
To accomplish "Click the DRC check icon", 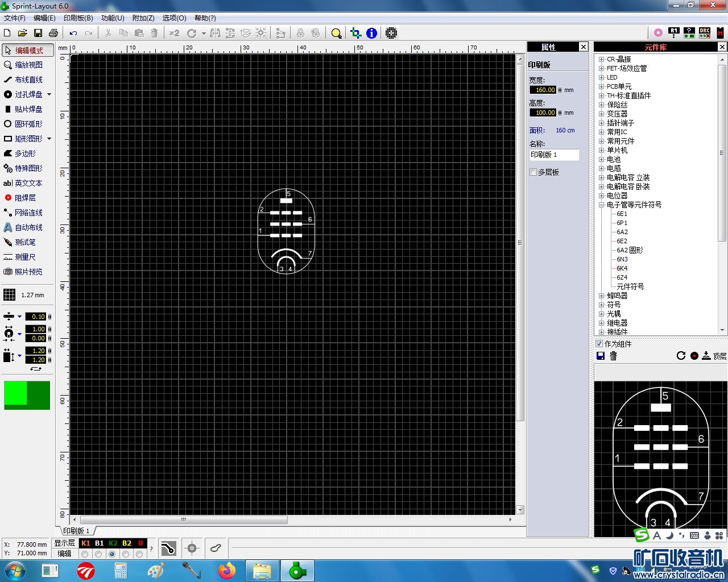I will (x=705, y=33).
